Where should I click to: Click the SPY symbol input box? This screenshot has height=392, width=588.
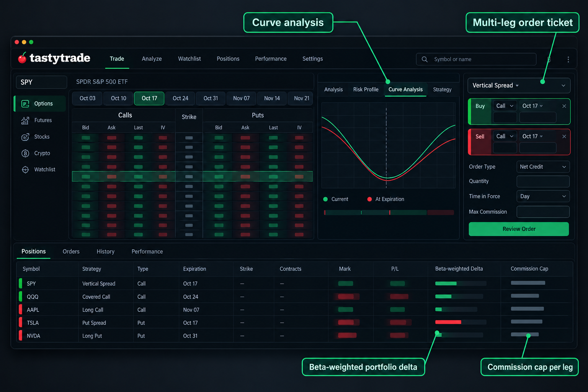[x=41, y=82]
